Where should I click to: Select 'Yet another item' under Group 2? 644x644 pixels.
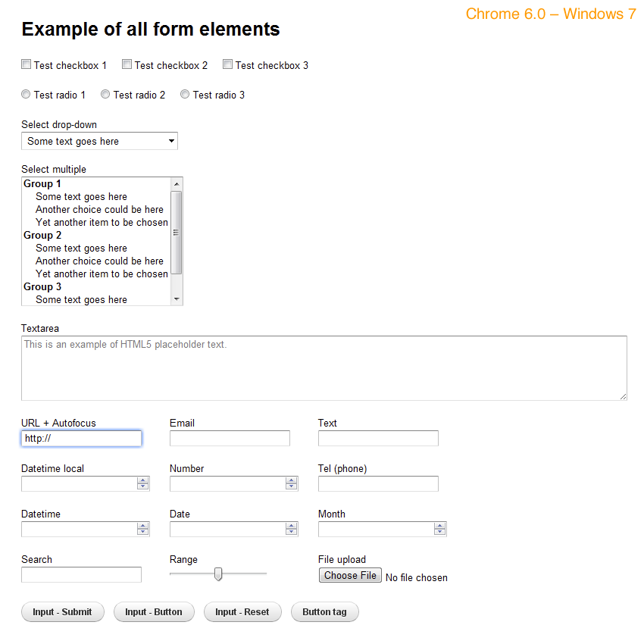[102, 274]
